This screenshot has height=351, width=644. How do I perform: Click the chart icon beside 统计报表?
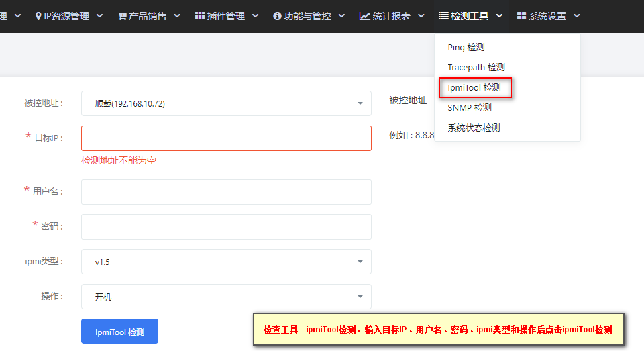coord(364,16)
